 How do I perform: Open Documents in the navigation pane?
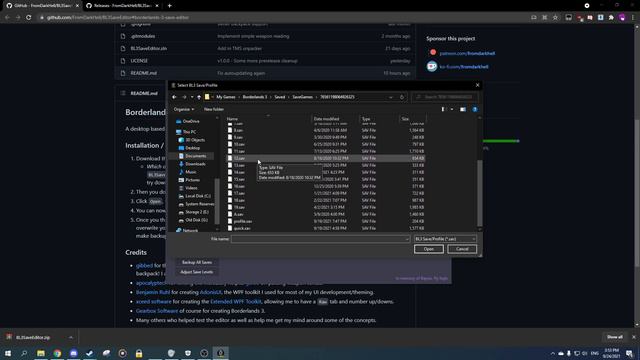coord(192,156)
